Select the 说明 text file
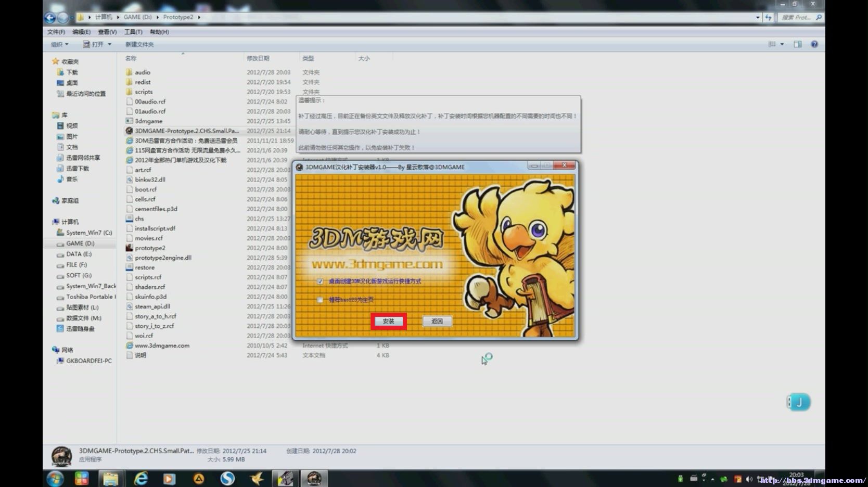 tap(141, 355)
